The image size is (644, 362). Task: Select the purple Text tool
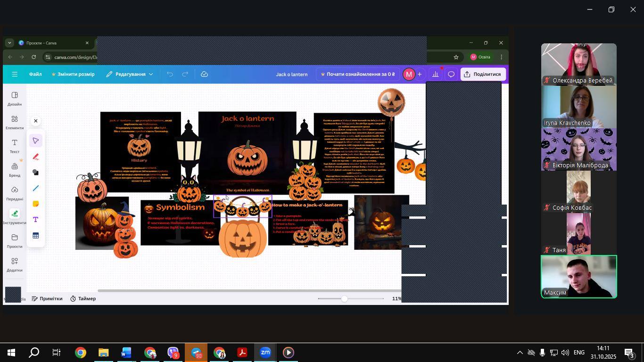tap(35, 220)
